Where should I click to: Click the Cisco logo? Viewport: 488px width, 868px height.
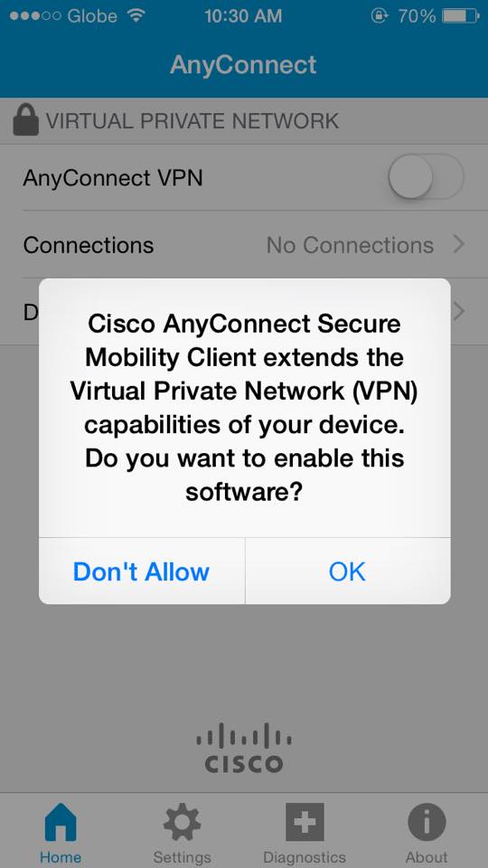coord(243,748)
